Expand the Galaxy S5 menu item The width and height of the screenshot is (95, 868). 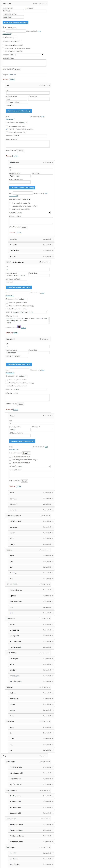[x=53, y=245]
